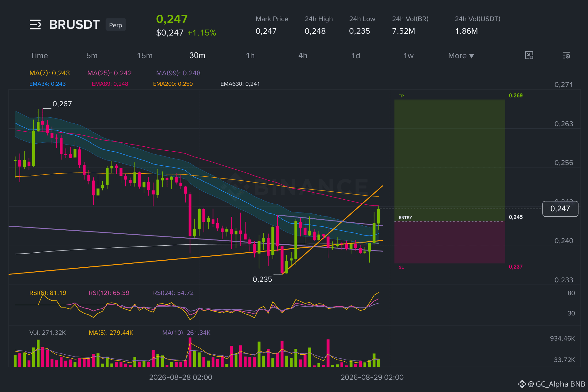Click the Vol: 271.32K label
The image size is (588, 392).
(47, 333)
